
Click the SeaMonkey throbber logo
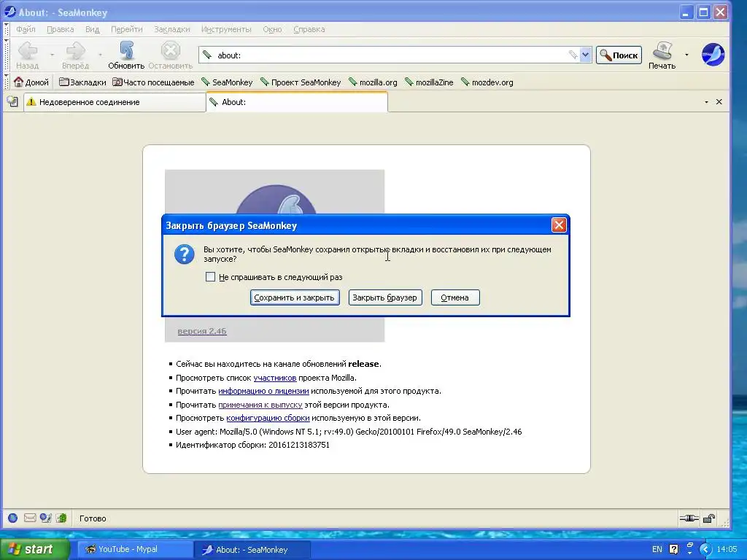713,54
